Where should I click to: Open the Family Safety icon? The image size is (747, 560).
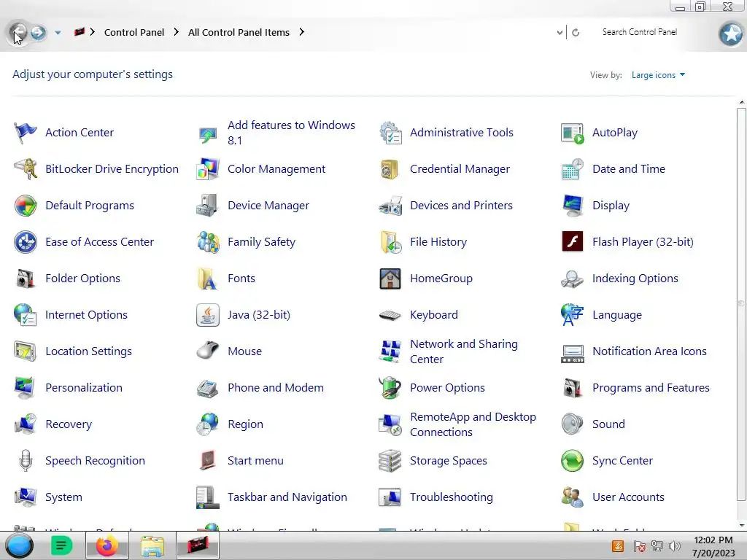pos(208,242)
